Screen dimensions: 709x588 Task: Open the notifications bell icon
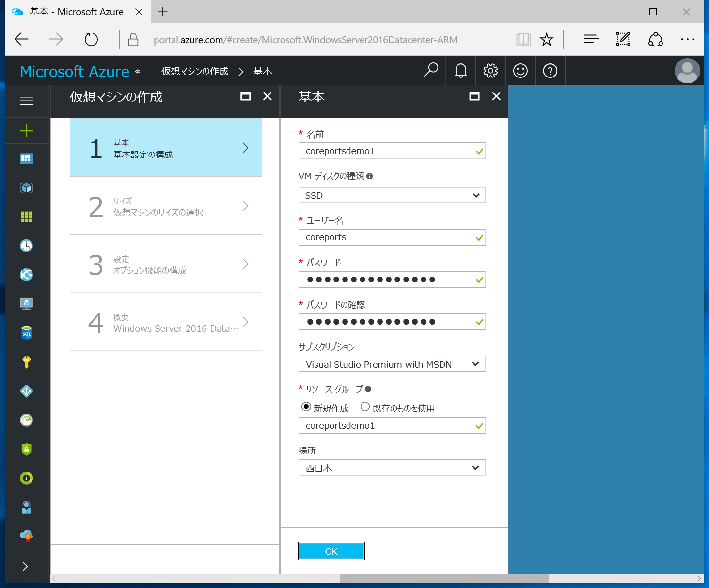coord(461,71)
